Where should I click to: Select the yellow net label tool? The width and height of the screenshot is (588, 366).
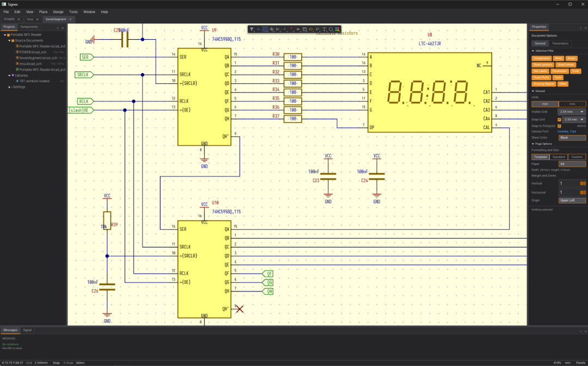pos(311,29)
